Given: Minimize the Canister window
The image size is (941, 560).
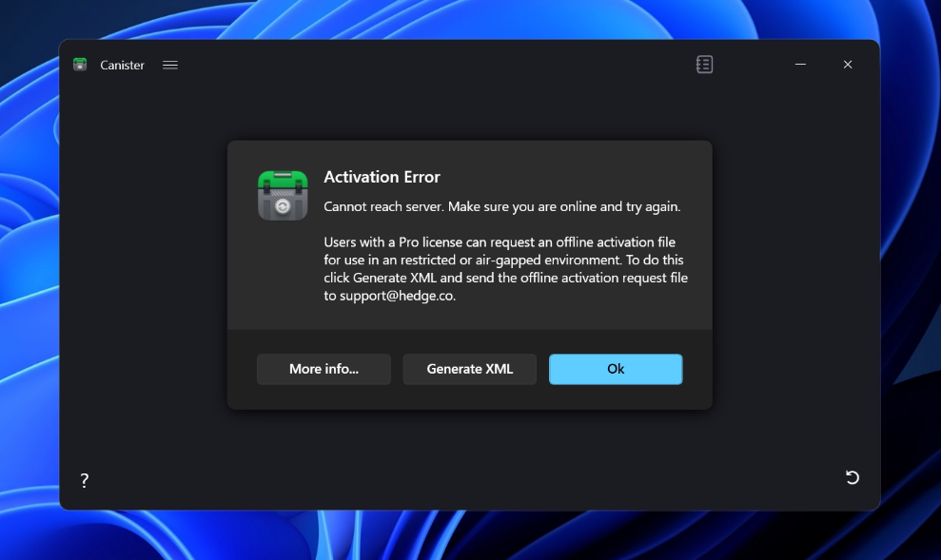Looking at the screenshot, I should point(800,65).
